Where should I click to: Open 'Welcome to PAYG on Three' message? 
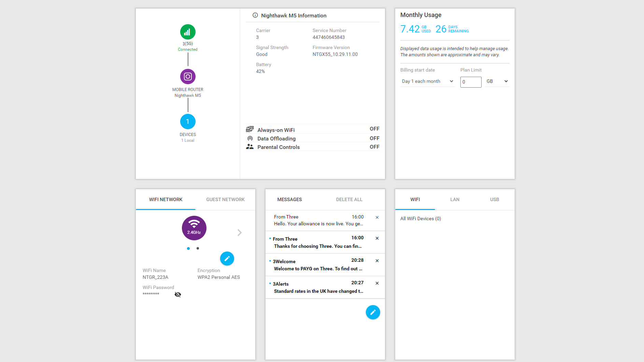click(319, 265)
